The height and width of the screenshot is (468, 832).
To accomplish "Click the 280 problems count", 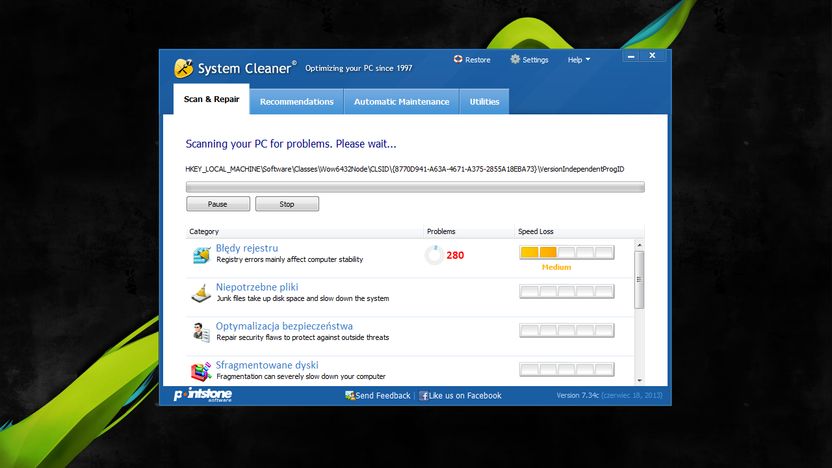I will coord(455,255).
